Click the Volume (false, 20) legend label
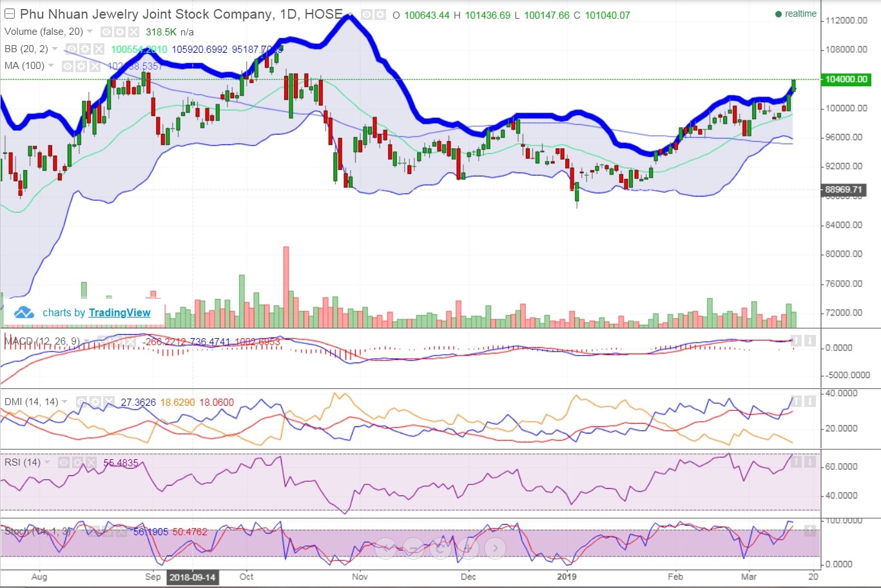The width and height of the screenshot is (881, 588). click(x=44, y=32)
